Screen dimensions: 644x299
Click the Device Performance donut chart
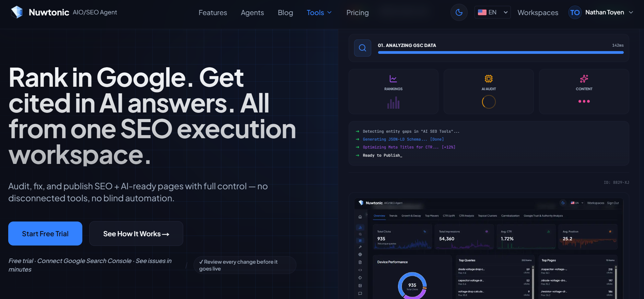click(x=412, y=286)
